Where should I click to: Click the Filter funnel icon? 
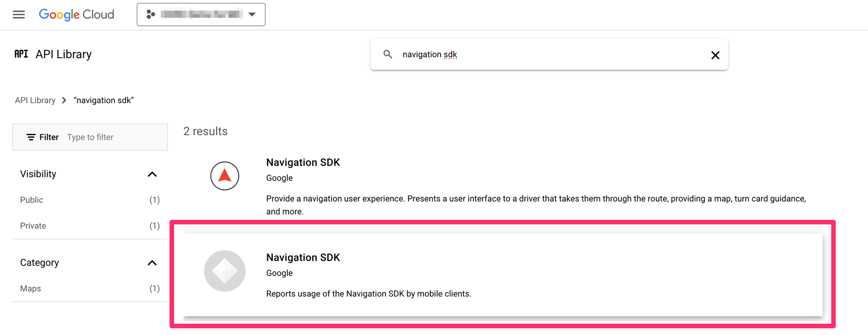[31, 137]
